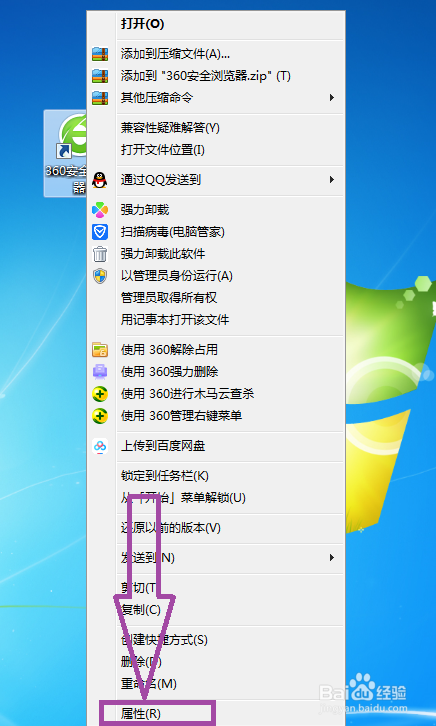Expand the 通过QQ发送到 submenu arrow
Image resolution: width=436 pixels, height=726 pixels.
pos(331,180)
